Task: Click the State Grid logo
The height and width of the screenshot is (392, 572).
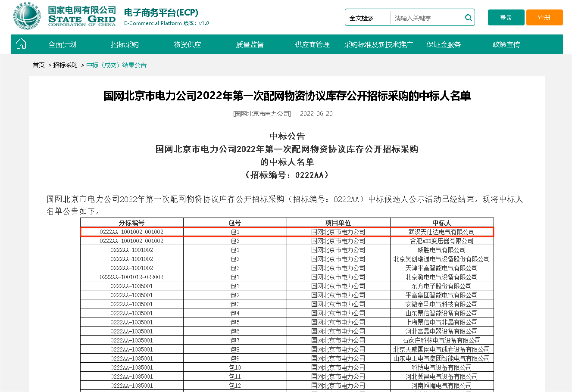Action: (x=65, y=17)
